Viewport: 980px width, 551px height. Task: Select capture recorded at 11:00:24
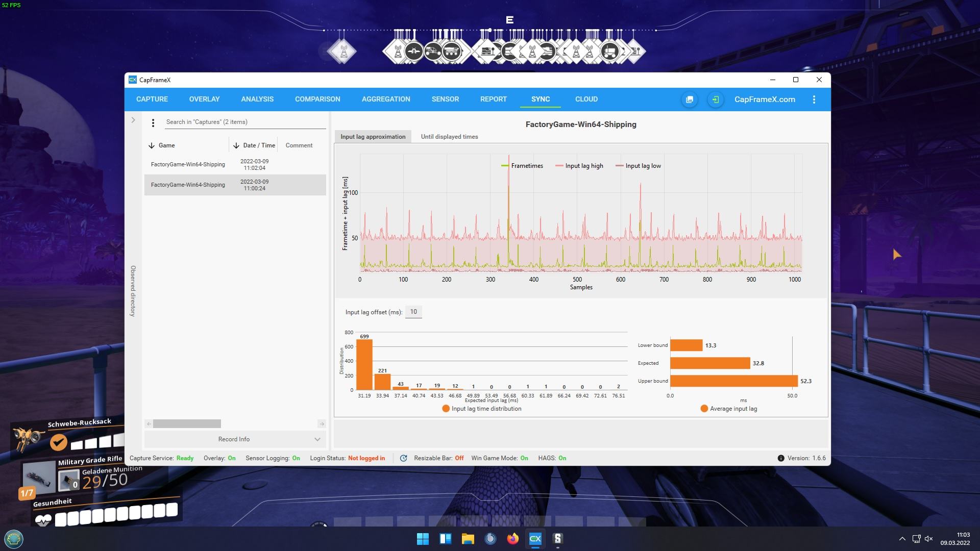pos(235,185)
